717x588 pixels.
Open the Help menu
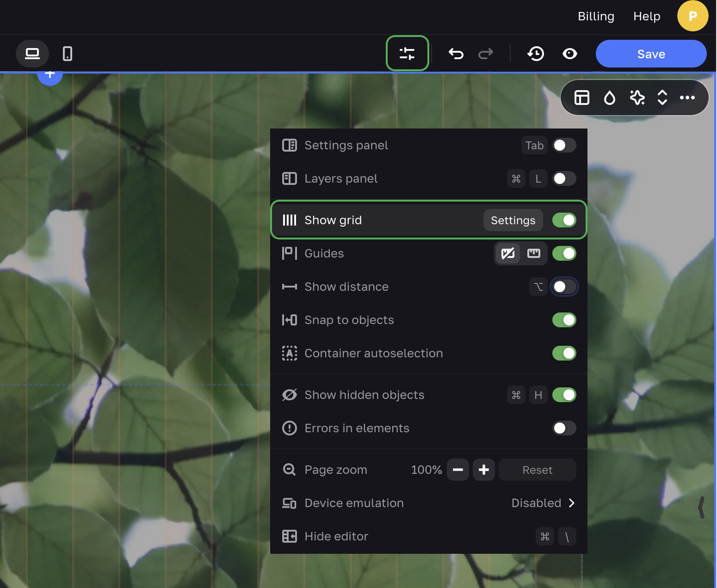pos(646,16)
